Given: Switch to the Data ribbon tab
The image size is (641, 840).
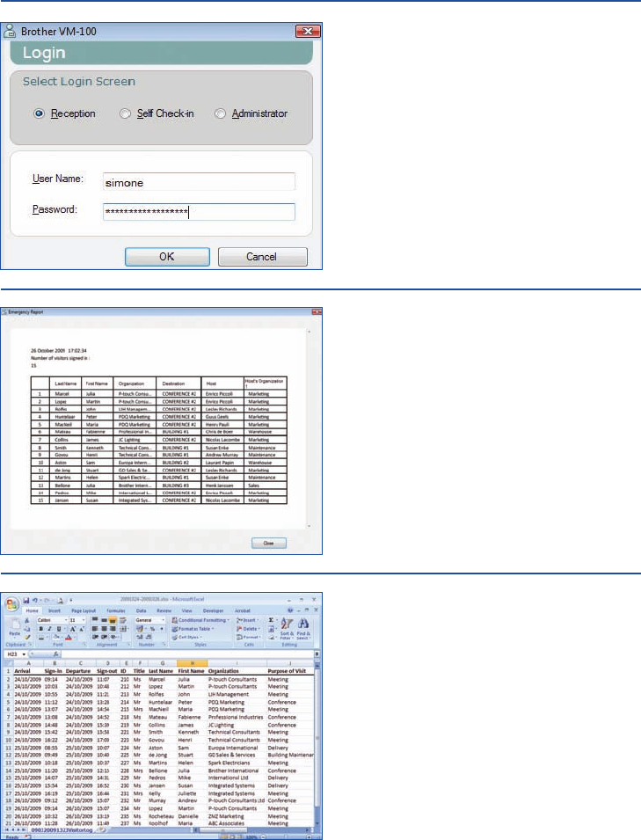Looking at the screenshot, I should 141,610.
